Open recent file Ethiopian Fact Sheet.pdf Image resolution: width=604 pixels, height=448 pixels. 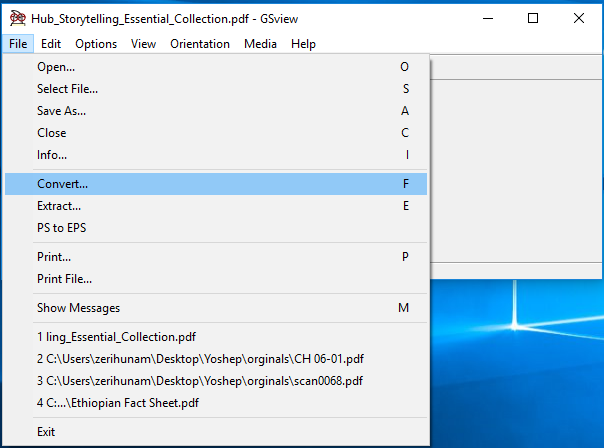tap(216, 403)
